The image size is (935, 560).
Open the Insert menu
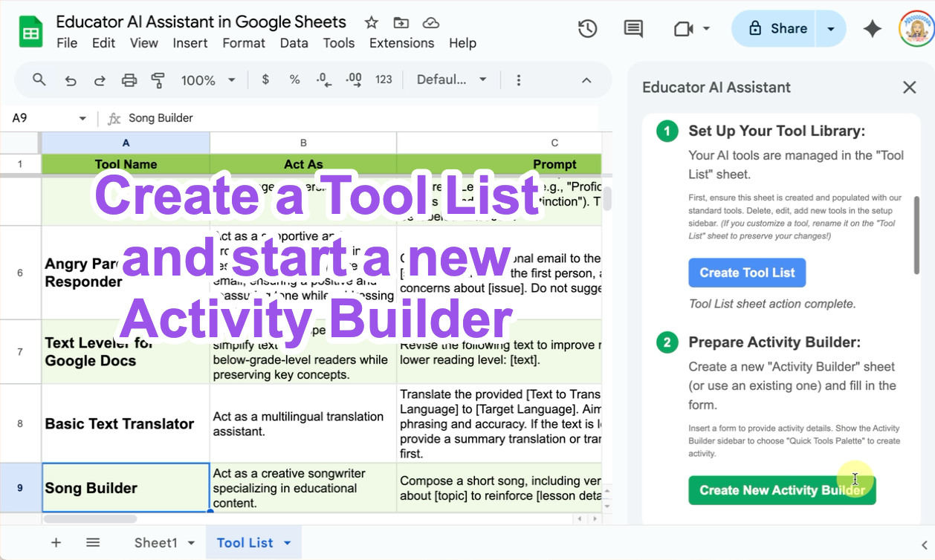tap(190, 43)
